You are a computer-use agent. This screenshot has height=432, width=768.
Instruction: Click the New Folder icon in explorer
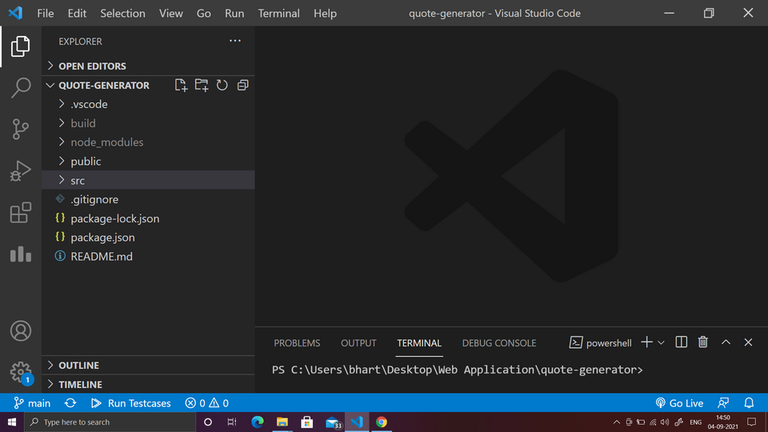point(201,85)
